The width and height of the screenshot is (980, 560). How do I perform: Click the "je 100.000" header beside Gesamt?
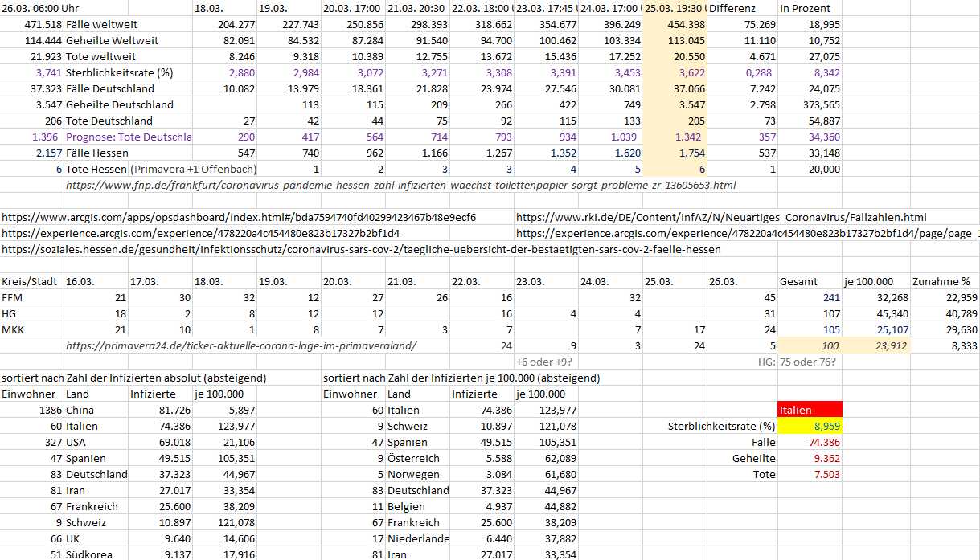(x=869, y=281)
